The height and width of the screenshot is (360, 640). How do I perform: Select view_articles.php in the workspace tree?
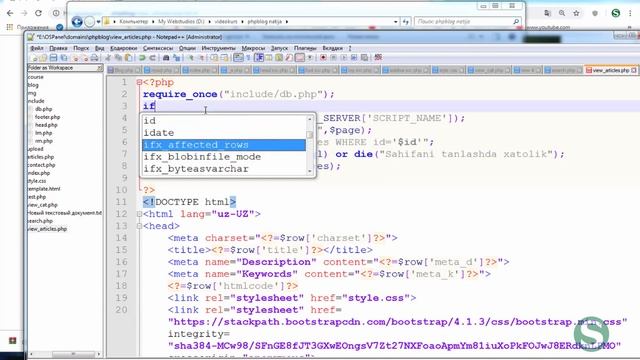click(47, 229)
